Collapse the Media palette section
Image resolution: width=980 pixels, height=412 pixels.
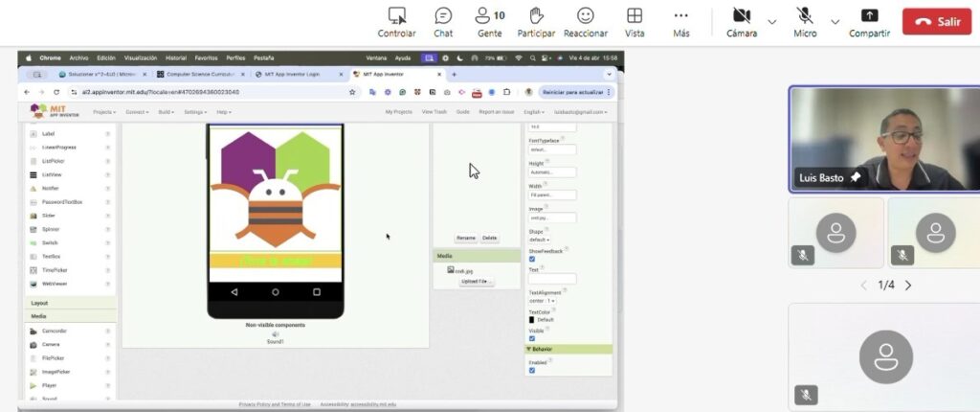click(71, 316)
